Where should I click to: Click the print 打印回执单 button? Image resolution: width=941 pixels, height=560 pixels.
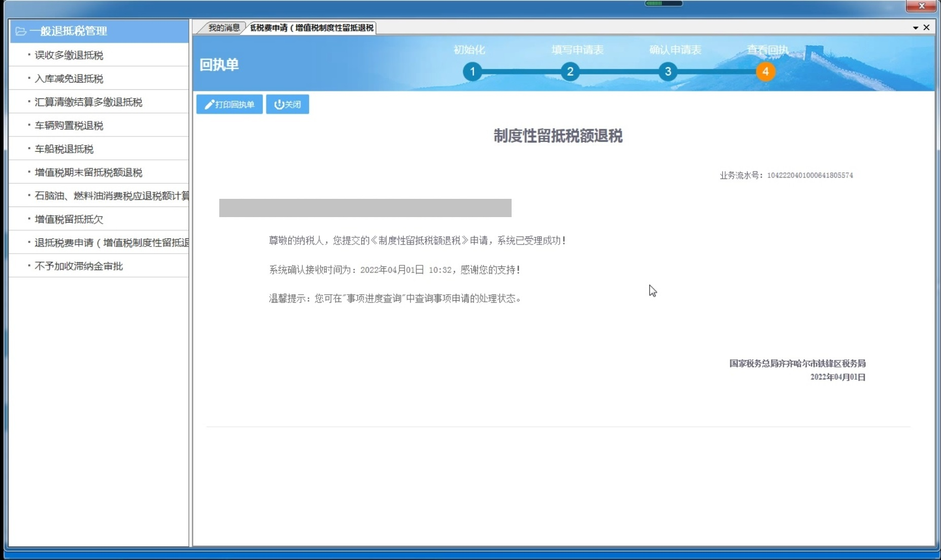pos(229,104)
